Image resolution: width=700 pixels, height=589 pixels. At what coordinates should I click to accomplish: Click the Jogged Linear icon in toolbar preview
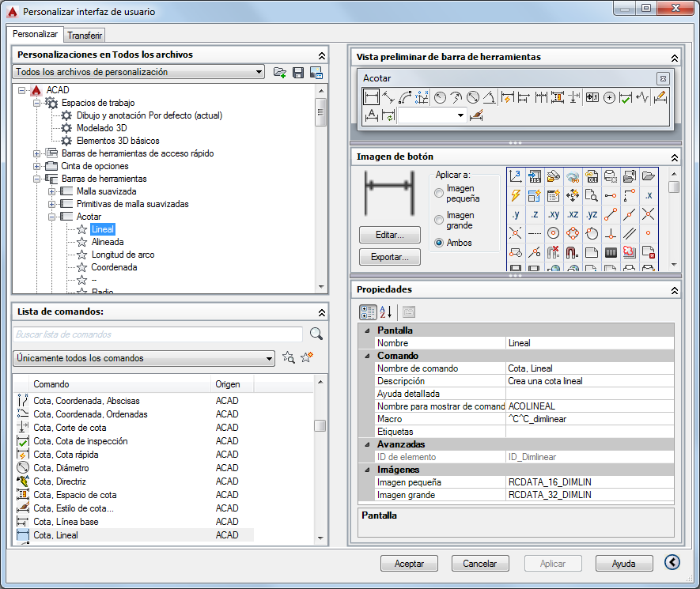[642, 96]
